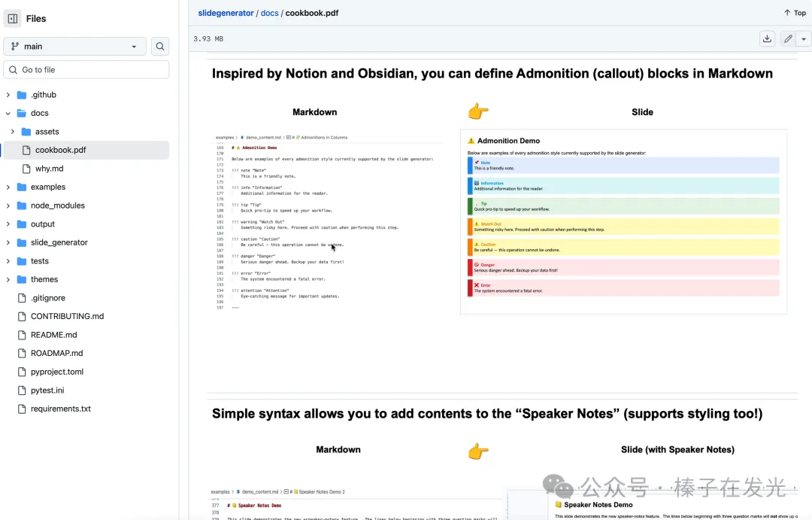Click the README.md file icon
Screen dimensions: 812x520
tap(22, 335)
